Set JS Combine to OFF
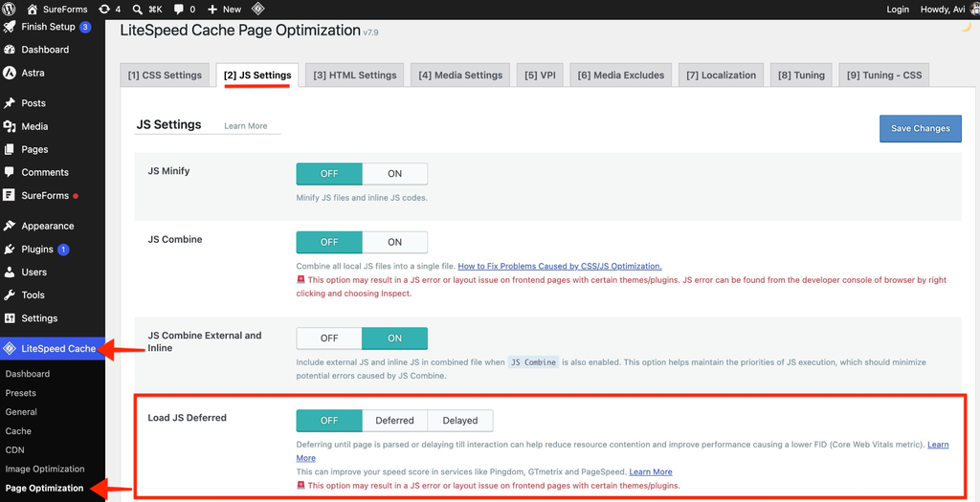 pos(329,242)
